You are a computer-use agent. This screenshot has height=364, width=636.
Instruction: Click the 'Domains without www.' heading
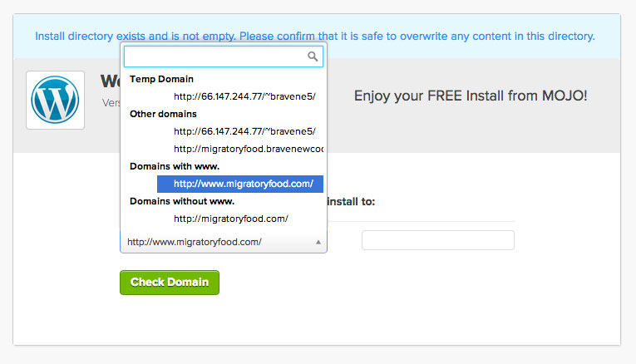[182, 201]
